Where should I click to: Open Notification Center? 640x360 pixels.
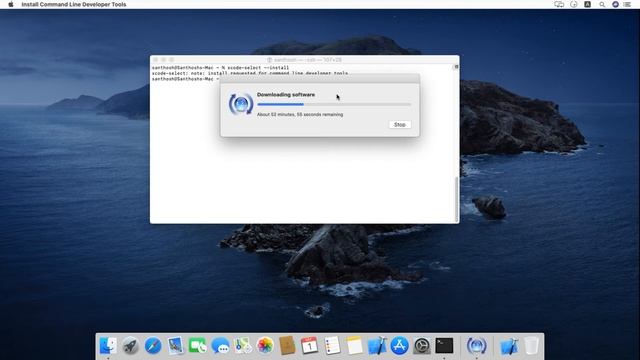[x=627, y=4]
